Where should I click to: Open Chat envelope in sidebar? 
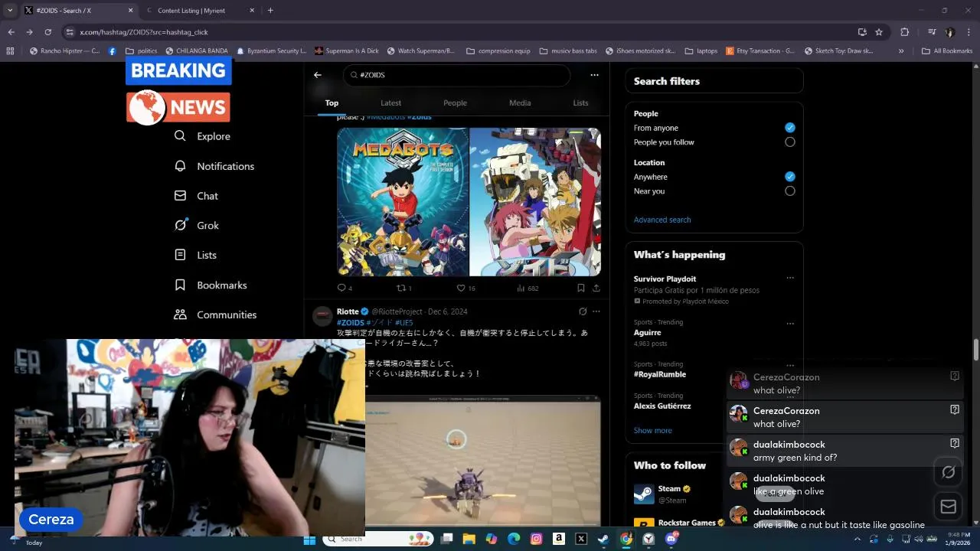pos(197,196)
